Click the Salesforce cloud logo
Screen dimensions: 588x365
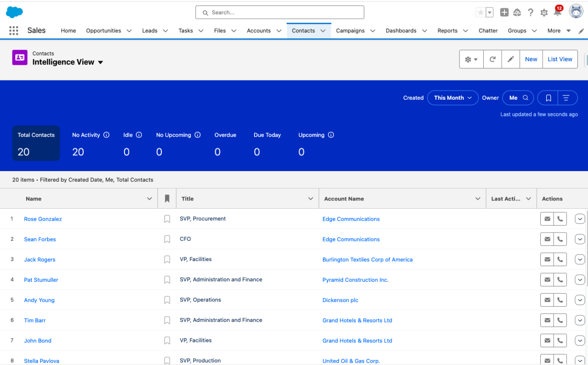[x=14, y=12]
